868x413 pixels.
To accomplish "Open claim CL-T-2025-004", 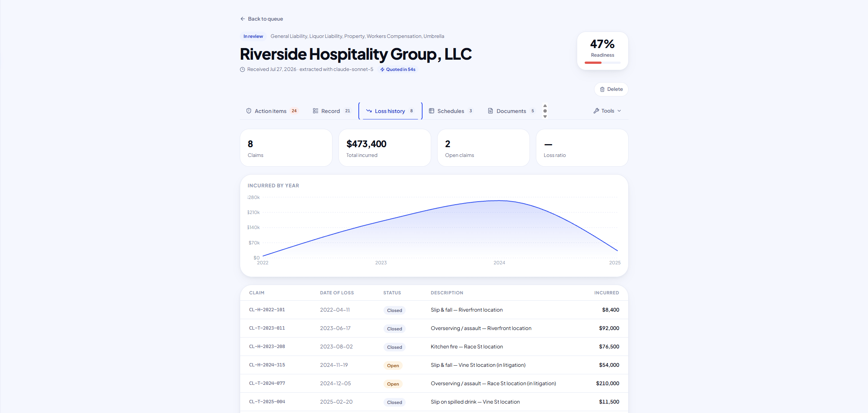I will pyautogui.click(x=267, y=402).
